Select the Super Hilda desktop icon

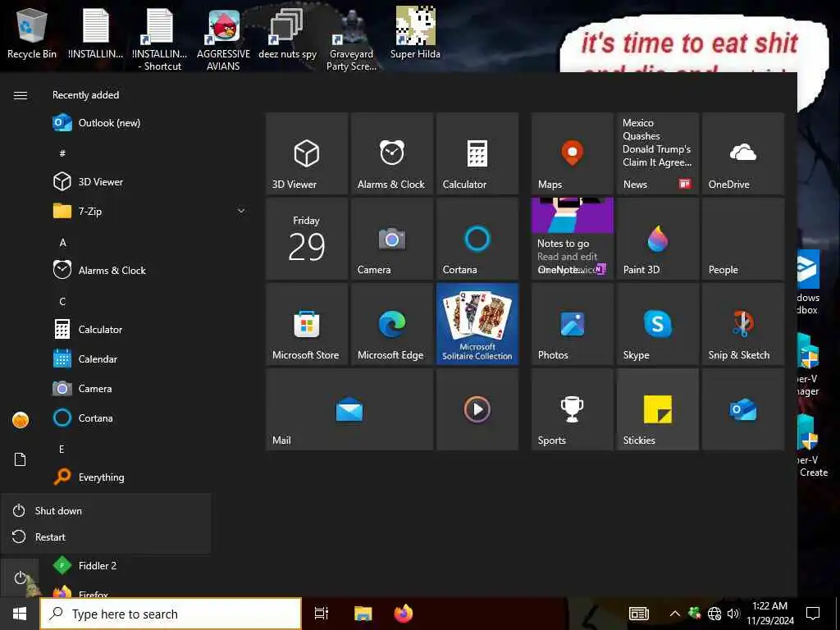click(415, 33)
